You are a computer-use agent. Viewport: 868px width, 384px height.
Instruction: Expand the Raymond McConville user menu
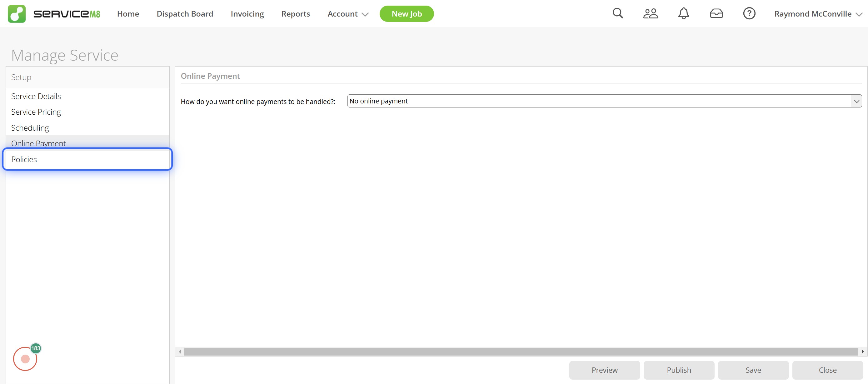click(818, 14)
